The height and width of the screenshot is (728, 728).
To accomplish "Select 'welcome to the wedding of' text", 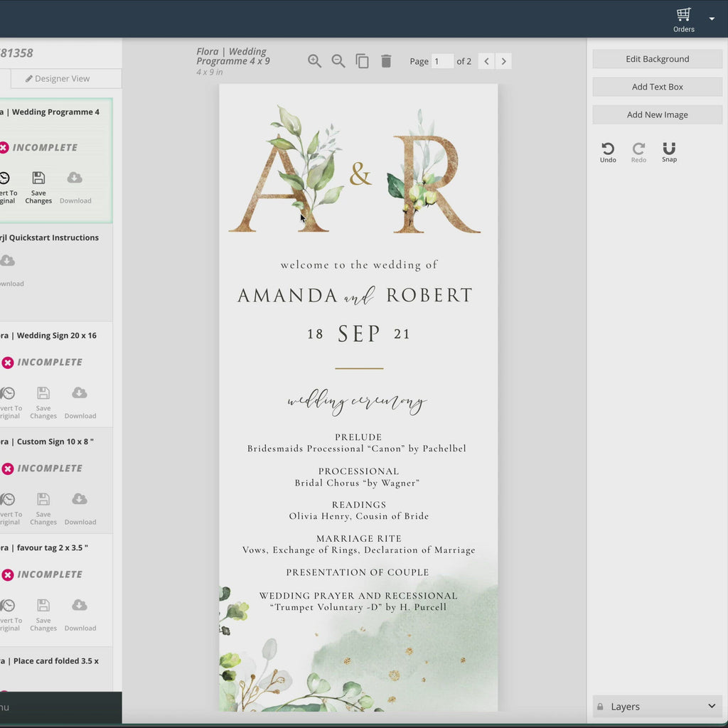I will [x=359, y=264].
